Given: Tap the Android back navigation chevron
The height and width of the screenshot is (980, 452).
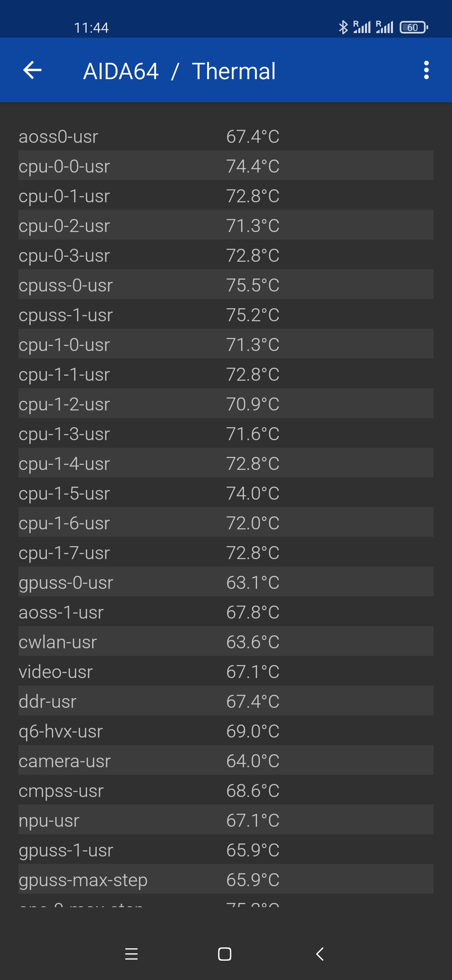Looking at the screenshot, I should [x=320, y=954].
